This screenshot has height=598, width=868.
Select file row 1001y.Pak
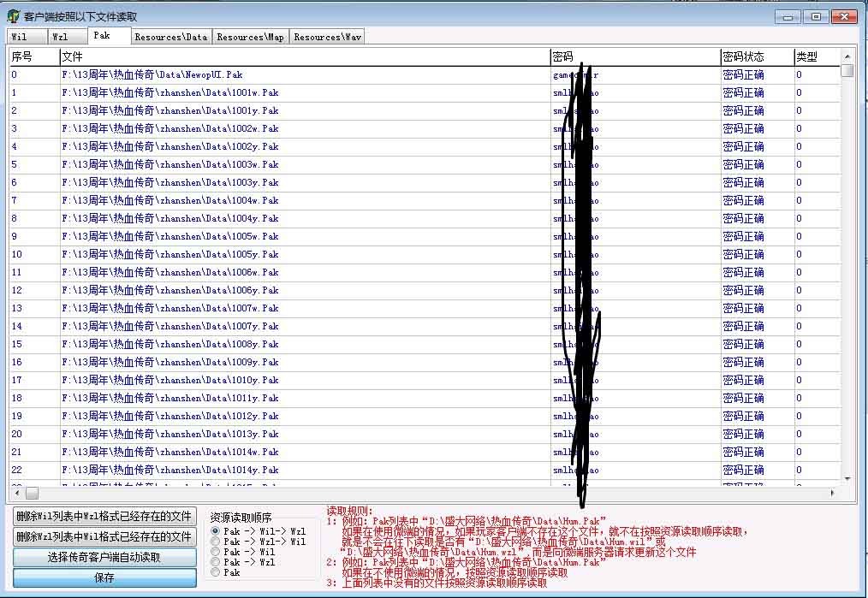[x=425, y=110]
